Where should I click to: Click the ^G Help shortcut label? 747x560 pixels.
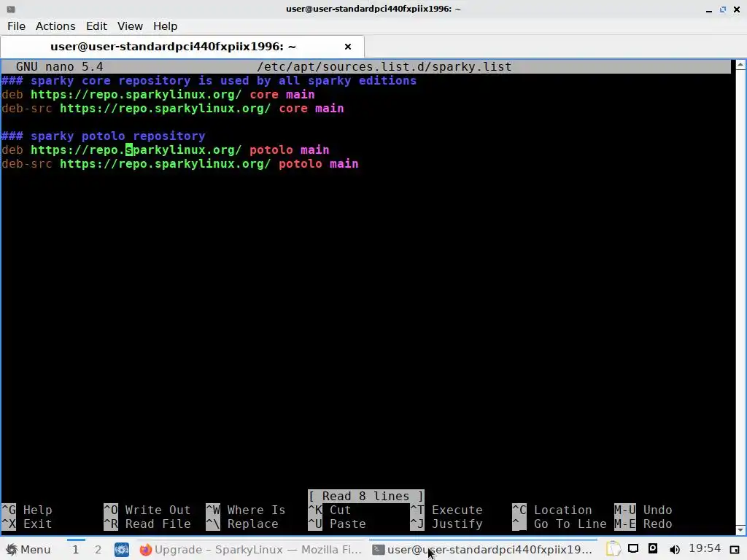click(x=27, y=510)
